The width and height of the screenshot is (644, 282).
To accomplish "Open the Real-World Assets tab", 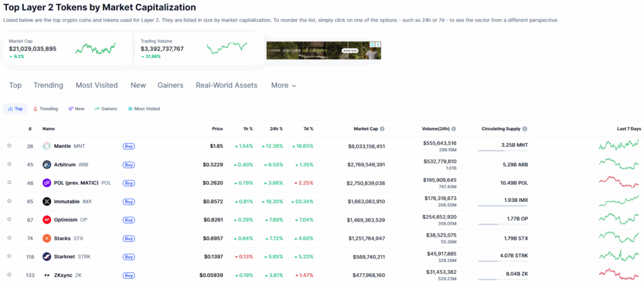I will (226, 86).
